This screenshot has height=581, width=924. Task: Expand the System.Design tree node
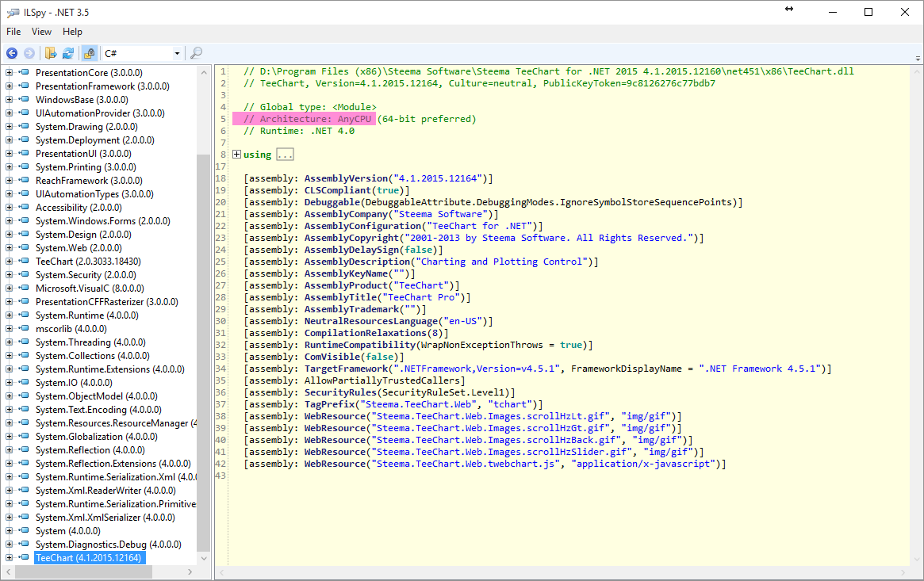[9, 235]
